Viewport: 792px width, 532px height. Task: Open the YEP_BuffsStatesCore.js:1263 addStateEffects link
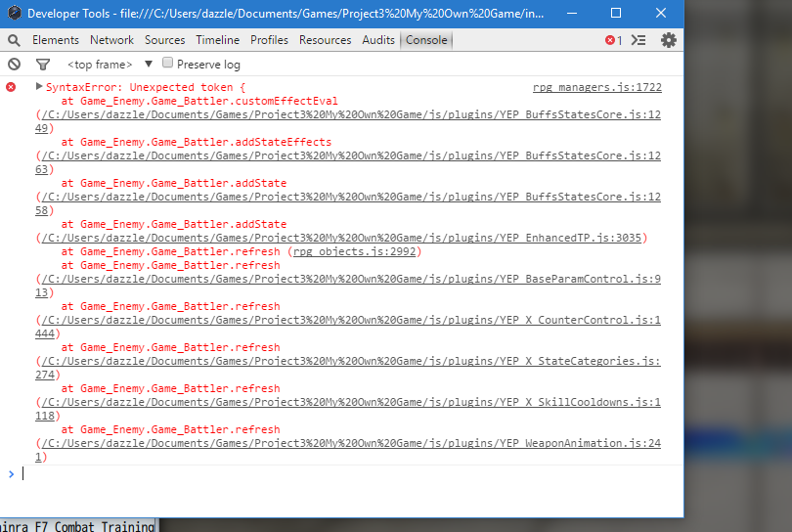point(351,155)
